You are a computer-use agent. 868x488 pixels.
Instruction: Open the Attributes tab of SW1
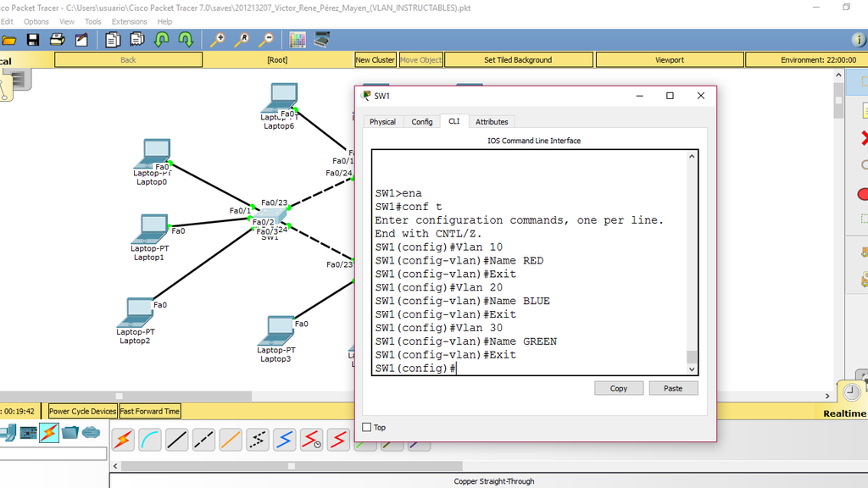[x=492, y=122]
